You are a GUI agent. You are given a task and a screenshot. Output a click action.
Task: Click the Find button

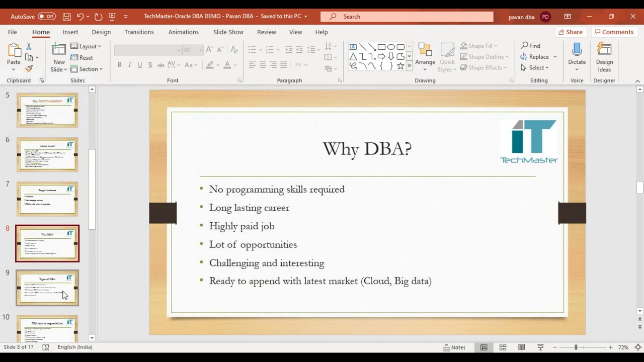click(x=530, y=46)
